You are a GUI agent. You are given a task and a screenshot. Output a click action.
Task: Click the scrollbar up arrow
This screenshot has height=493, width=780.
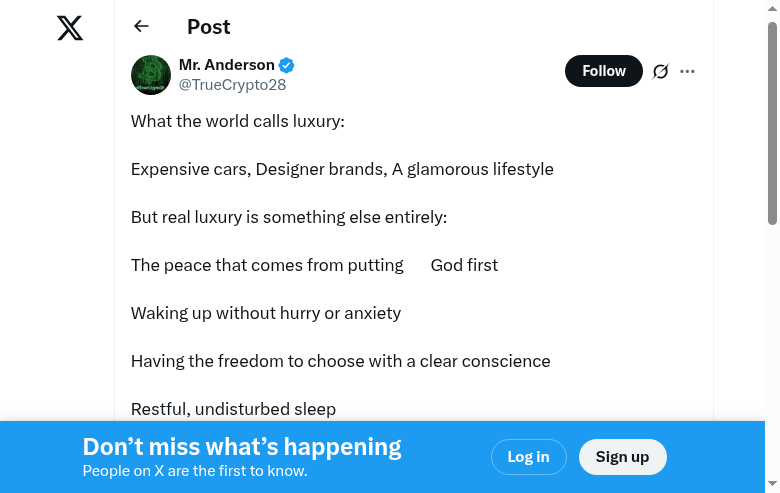(772, 7)
